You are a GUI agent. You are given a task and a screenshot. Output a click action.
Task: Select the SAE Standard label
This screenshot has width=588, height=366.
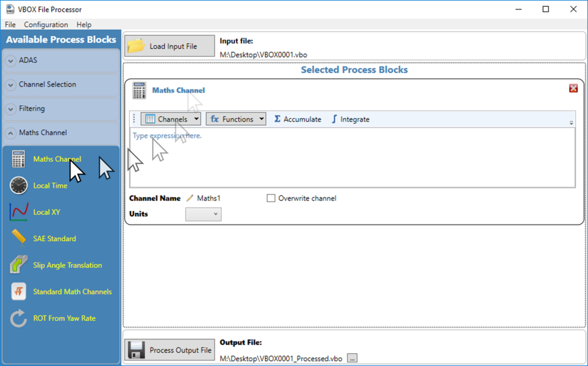point(54,239)
